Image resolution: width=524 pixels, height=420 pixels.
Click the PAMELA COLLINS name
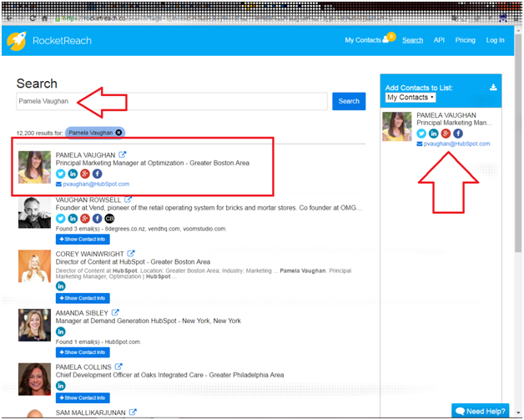tap(83, 367)
